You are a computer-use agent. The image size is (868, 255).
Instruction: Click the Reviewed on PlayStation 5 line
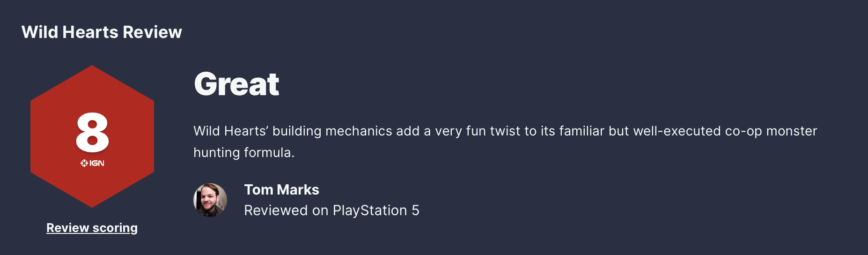pos(331,210)
